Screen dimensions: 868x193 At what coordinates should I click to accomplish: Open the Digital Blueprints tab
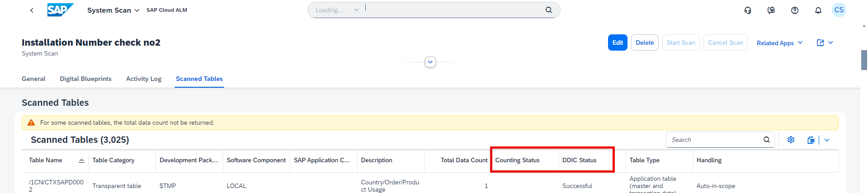pyautogui.click(x=85, y=79)
